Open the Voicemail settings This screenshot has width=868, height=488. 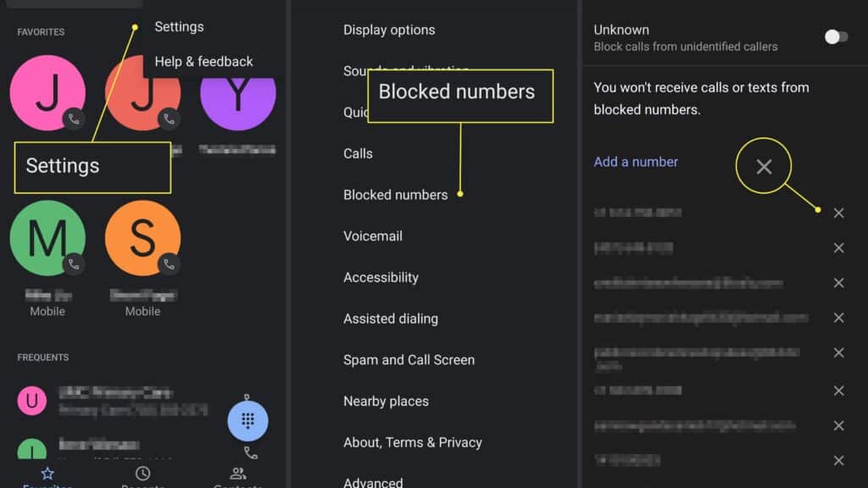(373, 236)
